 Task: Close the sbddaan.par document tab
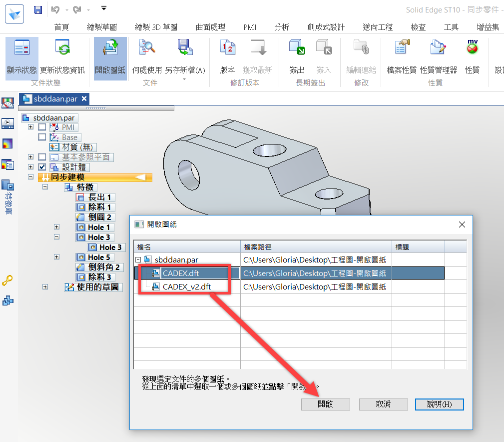click(84, 98)
